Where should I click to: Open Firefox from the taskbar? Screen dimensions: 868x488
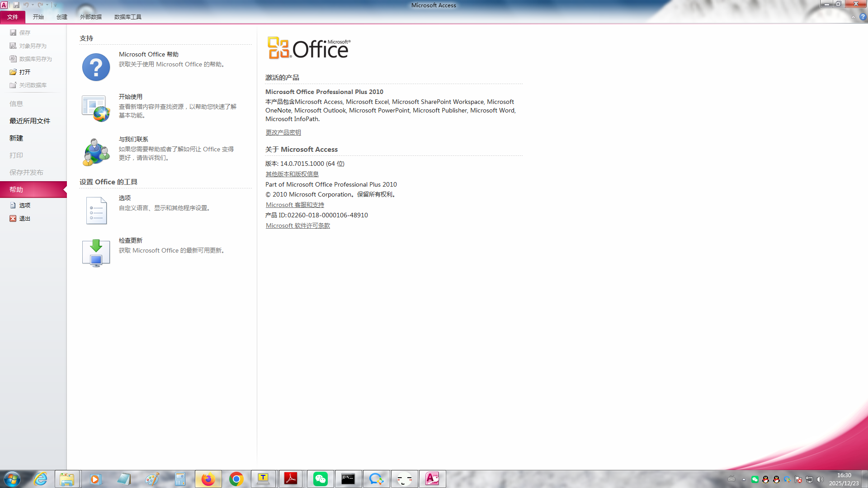[x=208, y=479]
